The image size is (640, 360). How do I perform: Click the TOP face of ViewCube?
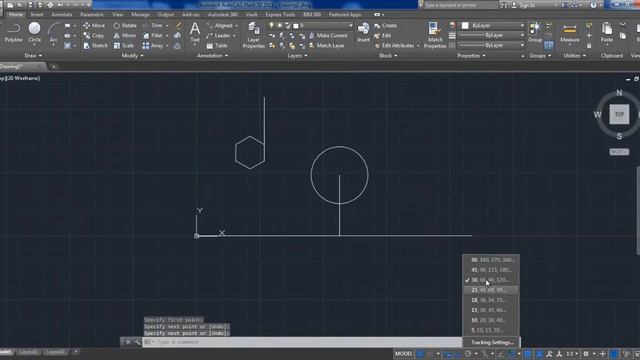[619, 114]
